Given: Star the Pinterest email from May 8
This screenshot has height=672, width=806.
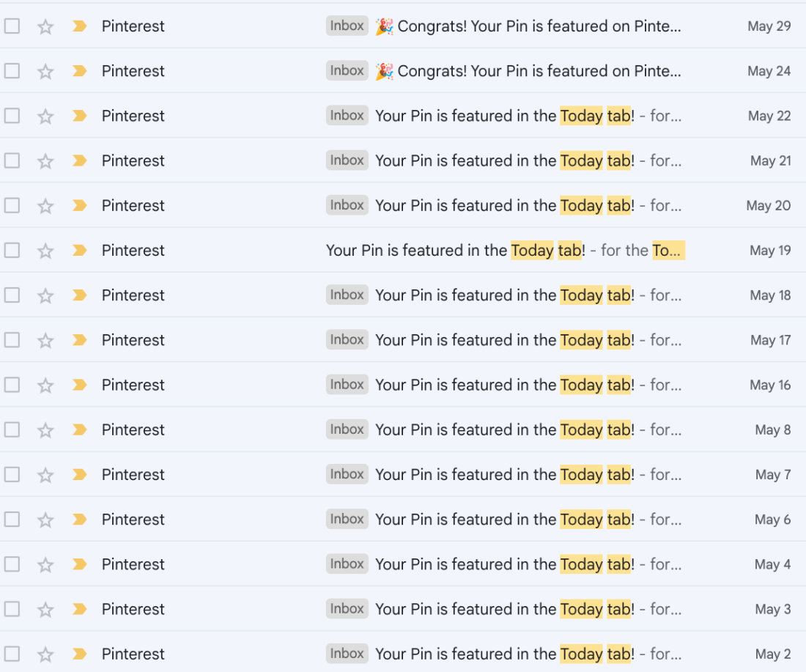Looking at the screenshot, I should (x=45, y=430).
